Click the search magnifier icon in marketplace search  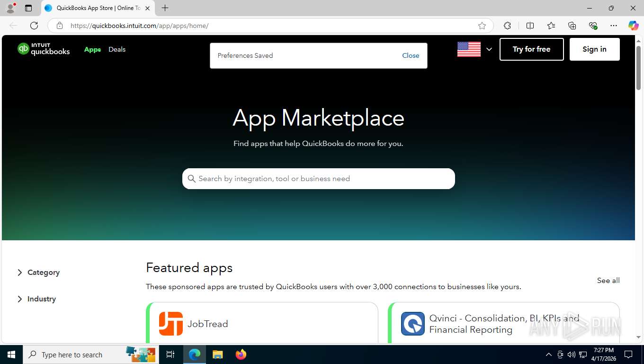coord(192,179)
